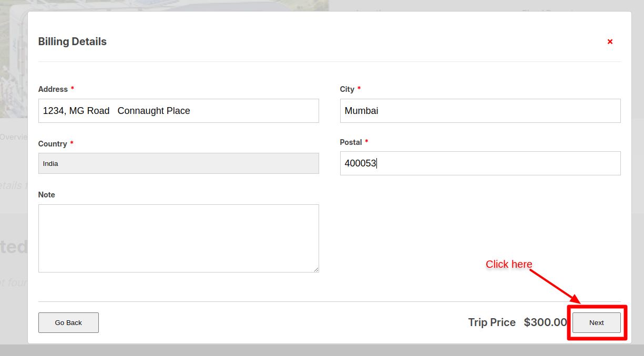Click the Billing Details heading
The width and height of the screenshot is (644, 356).
73,41
